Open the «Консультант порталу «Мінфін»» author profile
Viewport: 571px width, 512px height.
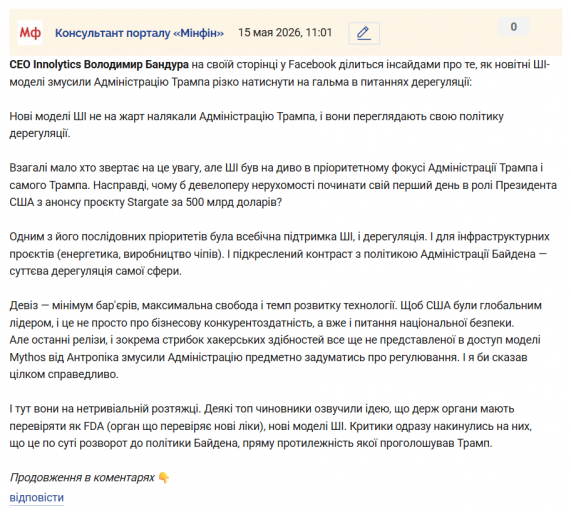[139, 33]
